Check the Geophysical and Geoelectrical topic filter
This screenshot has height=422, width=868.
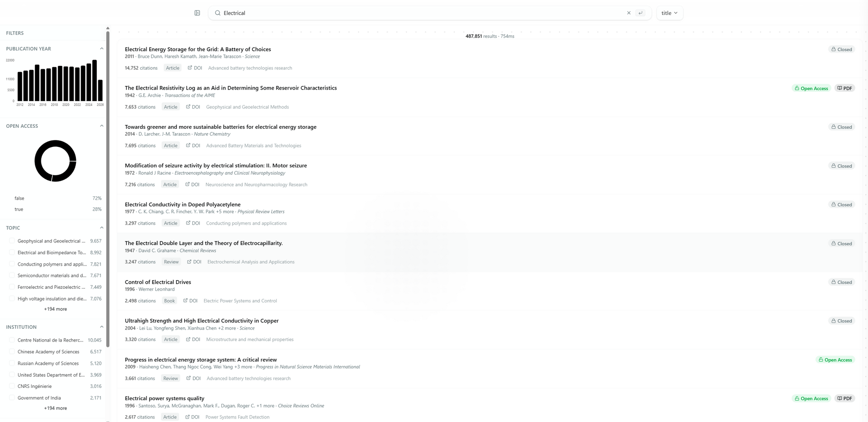click(12, 241)
